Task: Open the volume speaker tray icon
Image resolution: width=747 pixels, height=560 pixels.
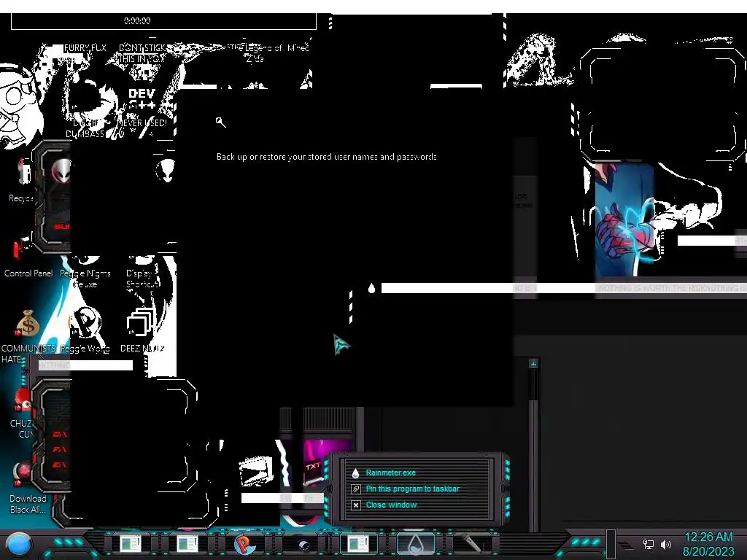Action: click(665, 544)
